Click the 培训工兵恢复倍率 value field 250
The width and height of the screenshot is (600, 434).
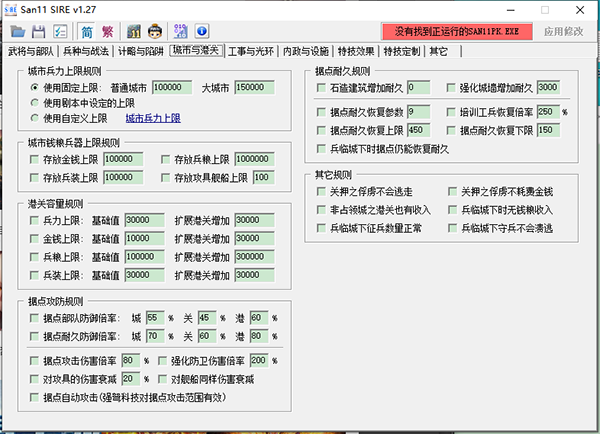[x=548, y=112]
